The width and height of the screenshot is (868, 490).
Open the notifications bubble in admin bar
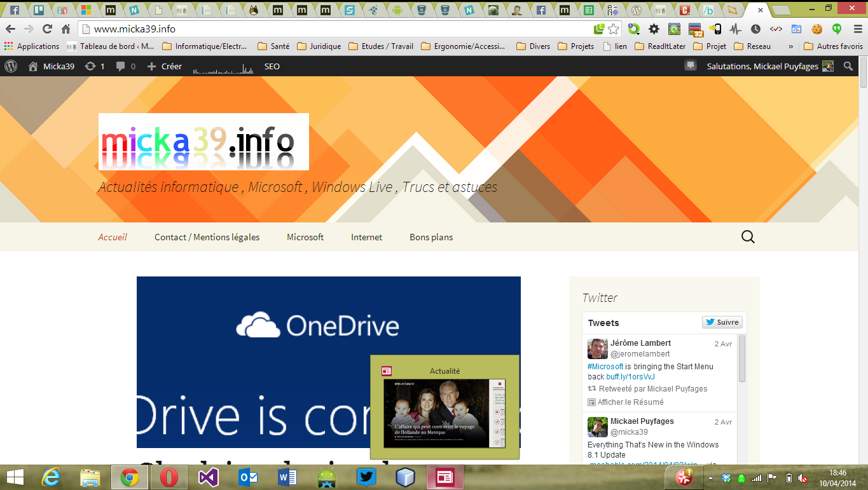coord(690,65)
